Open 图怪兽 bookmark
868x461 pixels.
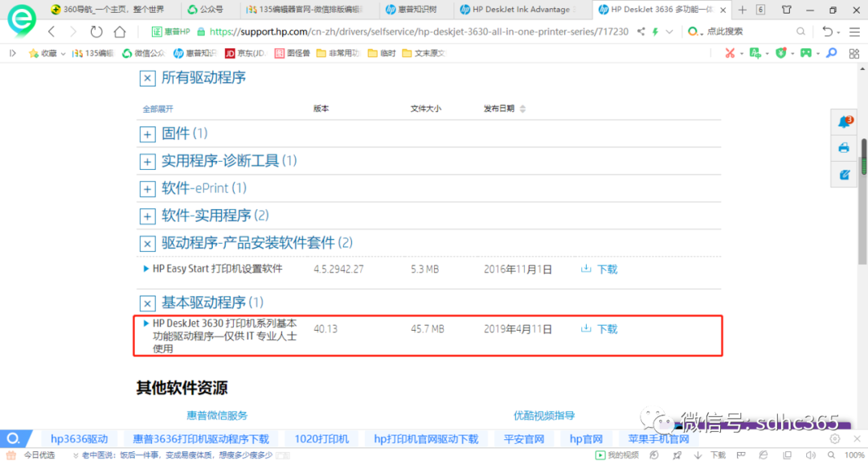293,53
